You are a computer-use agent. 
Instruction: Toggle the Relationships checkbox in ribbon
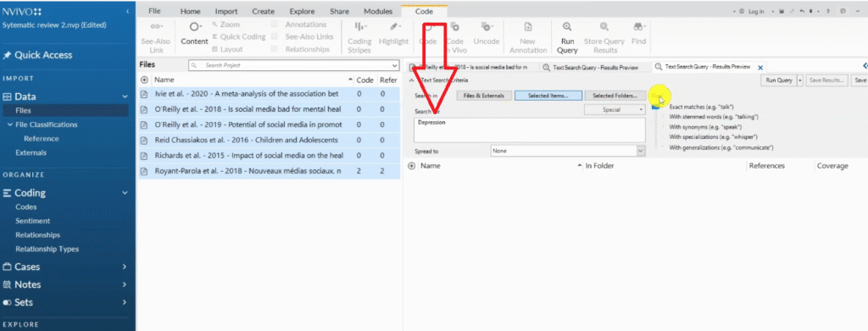click(x=275, y=49)
